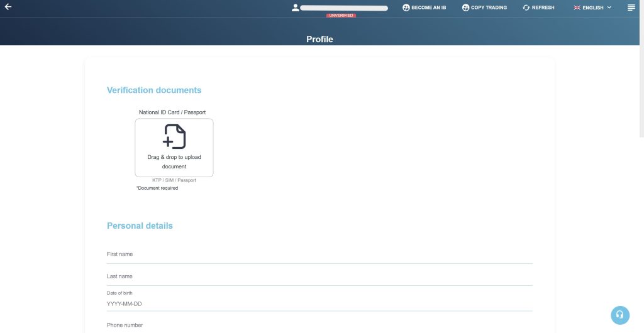644x333 pixels.
Task: Click the Date of birth field
Action: pos(319,304)
